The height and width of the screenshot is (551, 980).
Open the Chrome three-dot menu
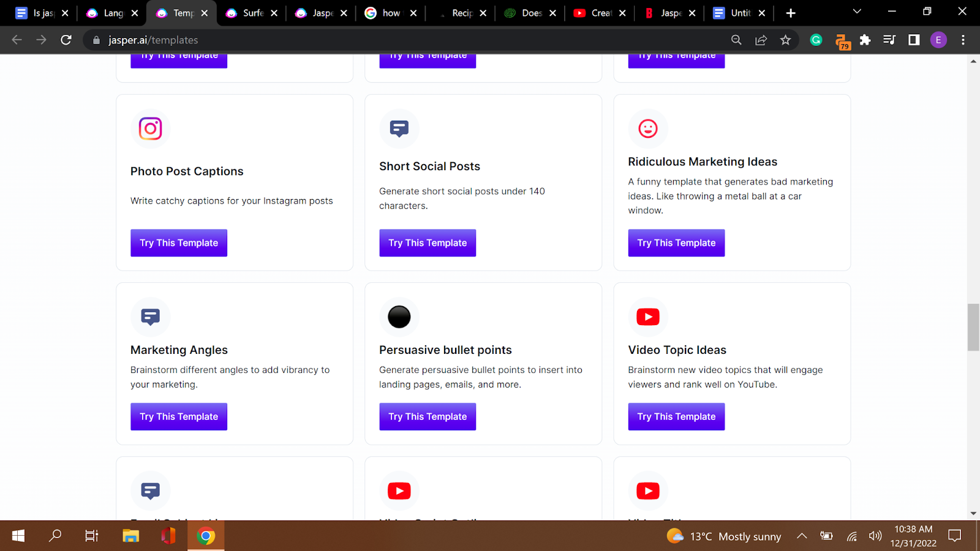point(963,40)
